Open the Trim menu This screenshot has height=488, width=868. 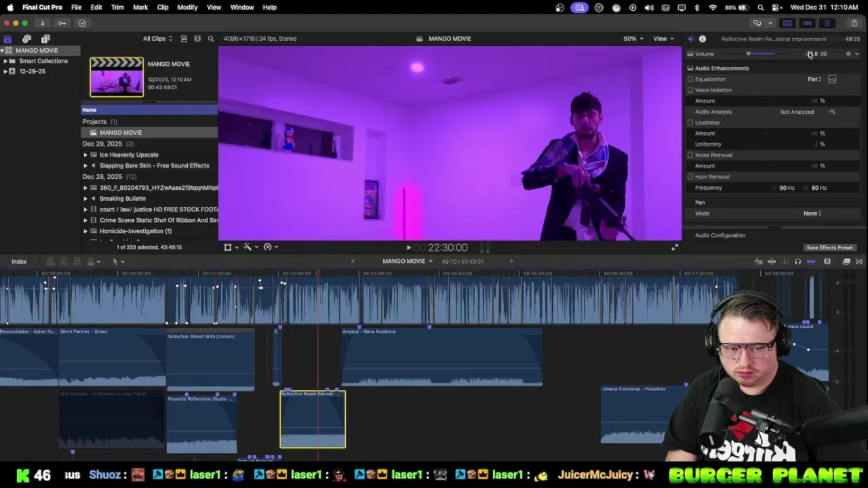point(117,7)
